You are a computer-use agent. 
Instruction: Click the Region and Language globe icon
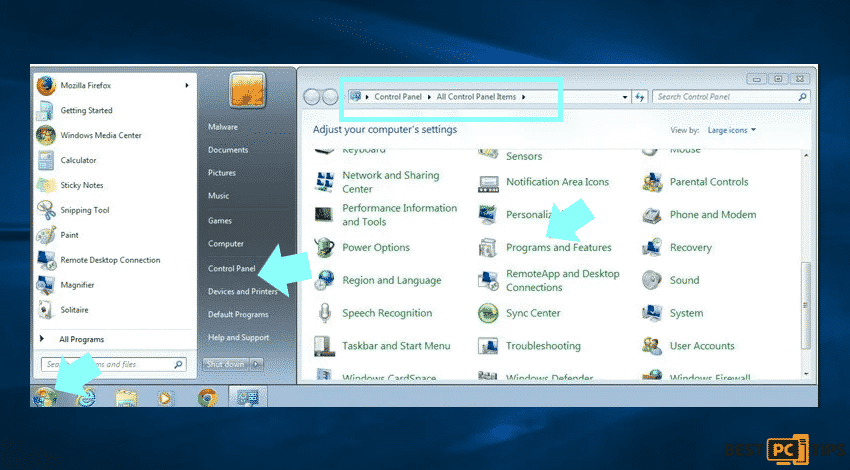[324, 280]
